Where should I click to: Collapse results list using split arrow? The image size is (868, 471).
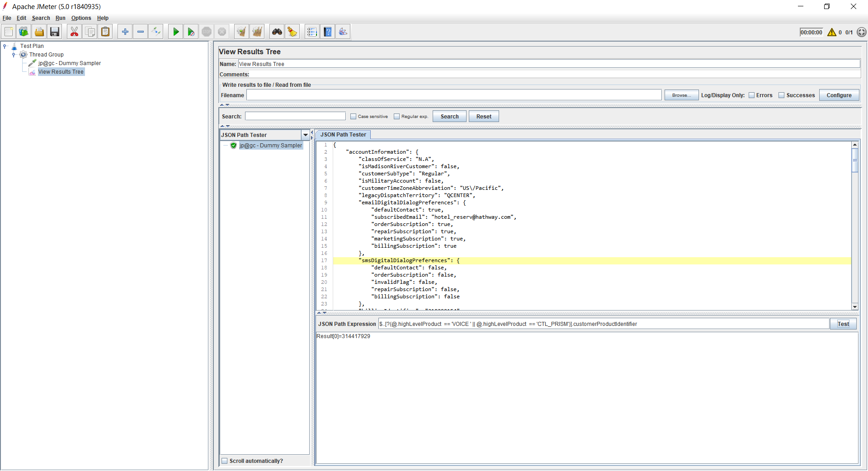point(312,132)
